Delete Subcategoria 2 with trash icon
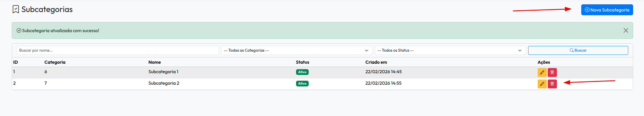This screenshot has height=116, width=644. [x=552, y=84]
